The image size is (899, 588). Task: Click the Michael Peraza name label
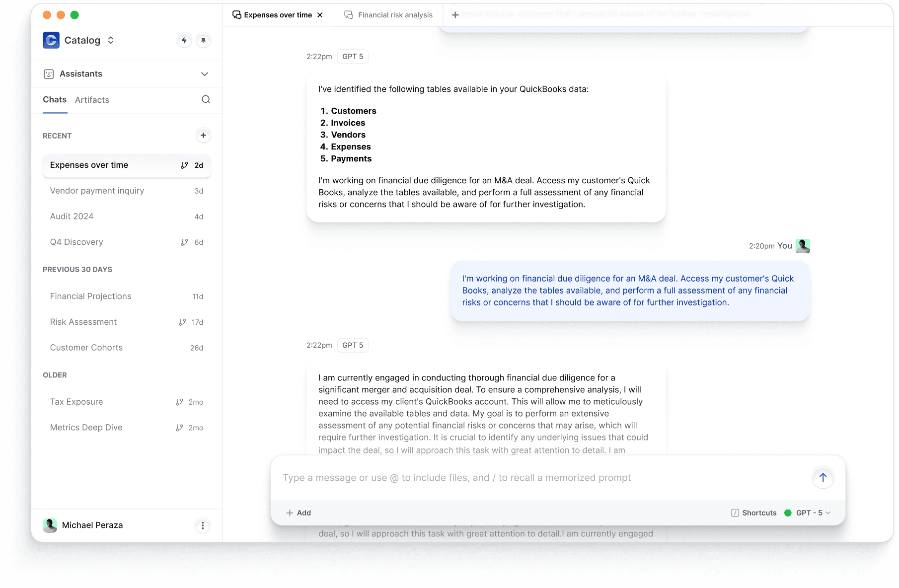(92, 525)
